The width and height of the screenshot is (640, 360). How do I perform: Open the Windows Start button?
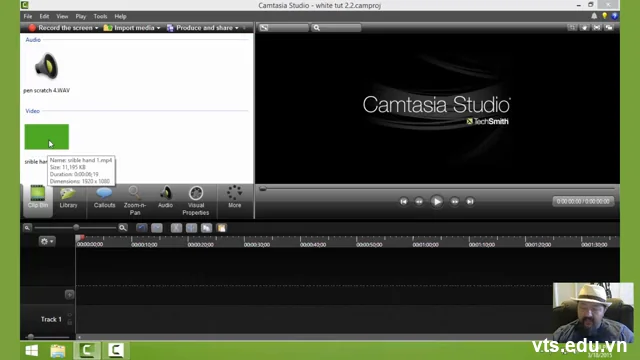pos(32,350)
